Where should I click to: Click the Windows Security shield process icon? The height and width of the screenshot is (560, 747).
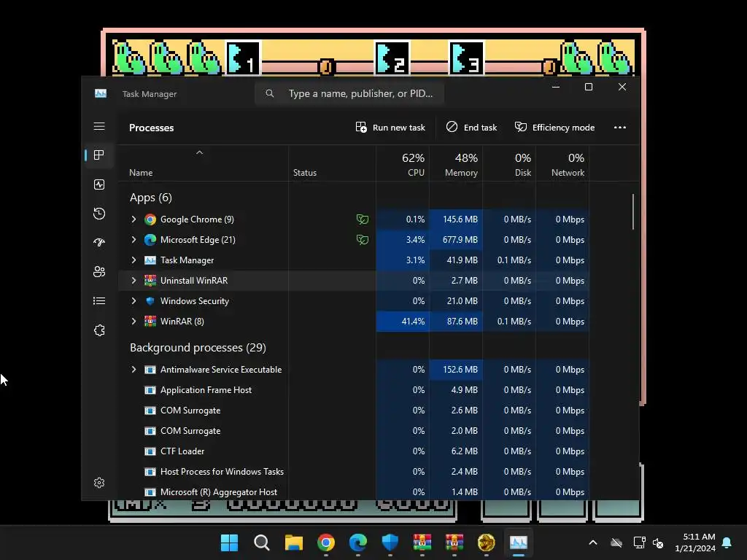150,301
